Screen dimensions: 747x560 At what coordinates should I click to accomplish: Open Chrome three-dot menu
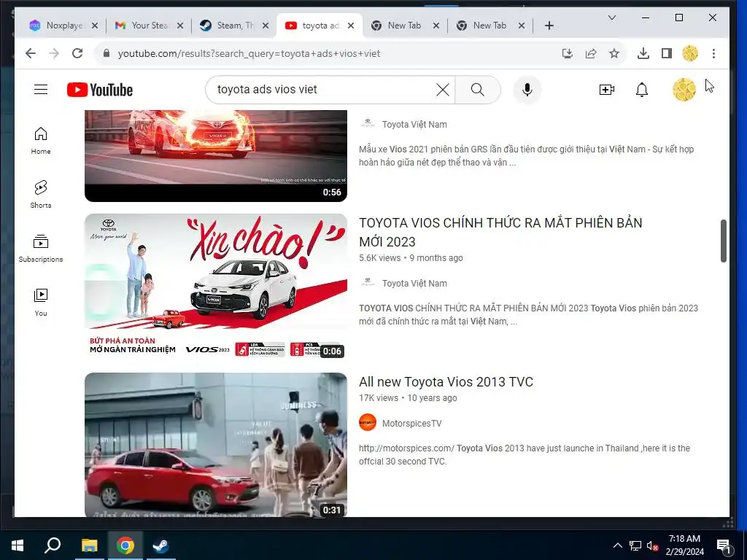tap(713, 53)
